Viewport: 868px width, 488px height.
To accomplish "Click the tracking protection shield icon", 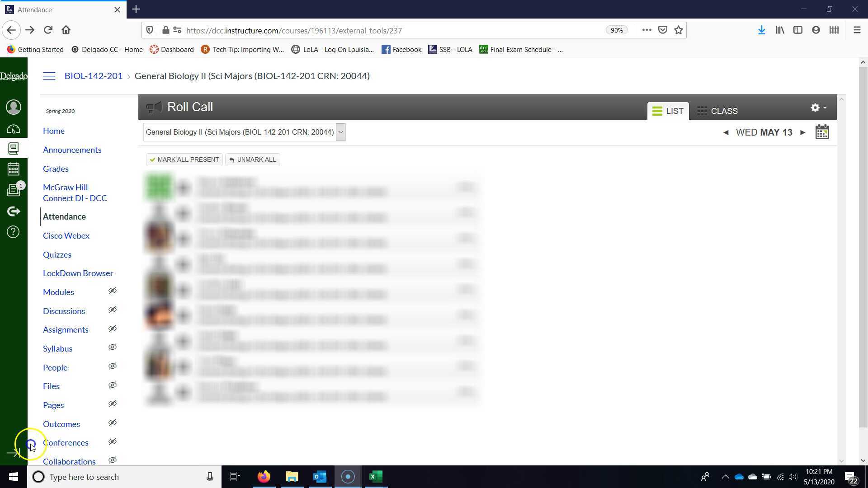I will 150,30.
